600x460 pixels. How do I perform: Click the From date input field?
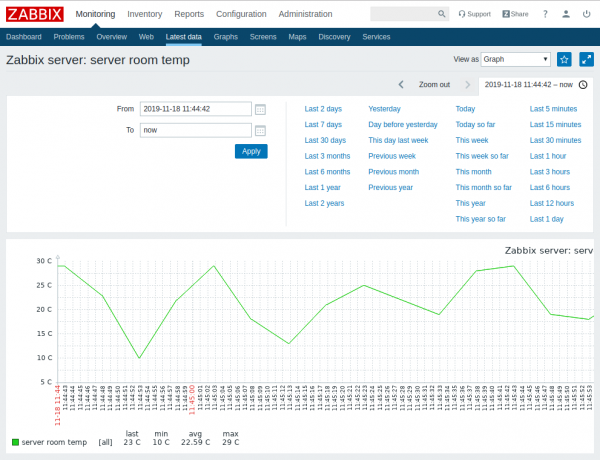195,109
